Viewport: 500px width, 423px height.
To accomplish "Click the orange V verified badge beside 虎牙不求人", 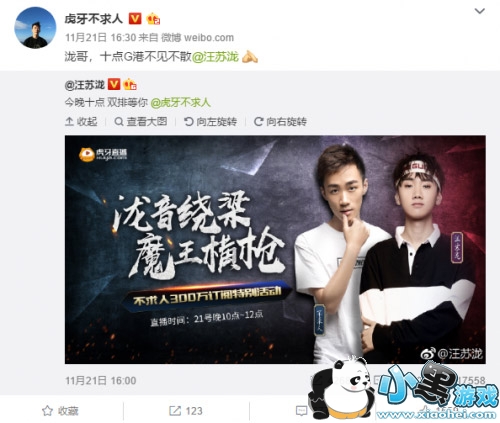I will pos(135,19).
